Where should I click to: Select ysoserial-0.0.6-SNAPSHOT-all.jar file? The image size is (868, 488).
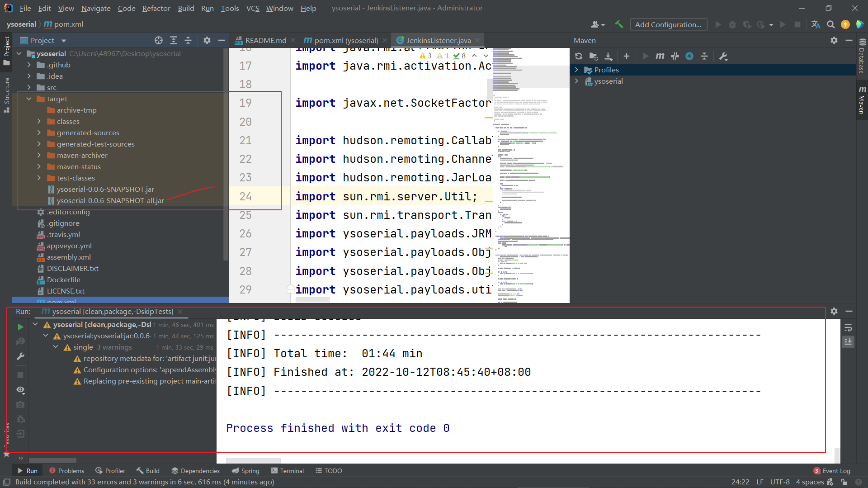tap(110, 200)
